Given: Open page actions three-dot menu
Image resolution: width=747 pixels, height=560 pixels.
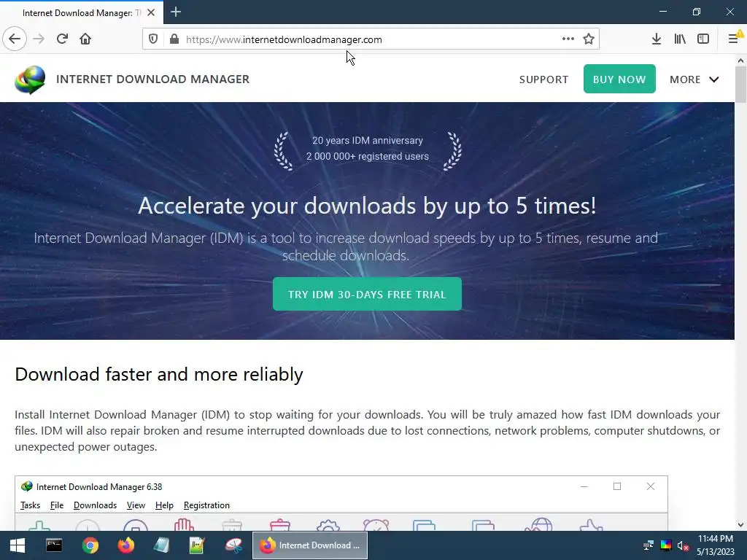Looking at the screenshot, I should pyautogui.click(x=568, y=39).
